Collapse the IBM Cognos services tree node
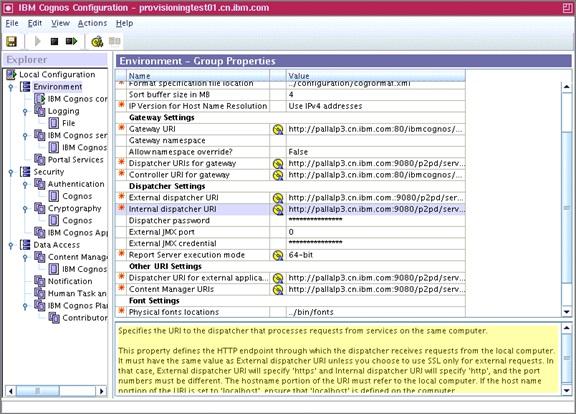Image resolution: width=576 pixels, height=414 pixels. click(x=25, y=136)
